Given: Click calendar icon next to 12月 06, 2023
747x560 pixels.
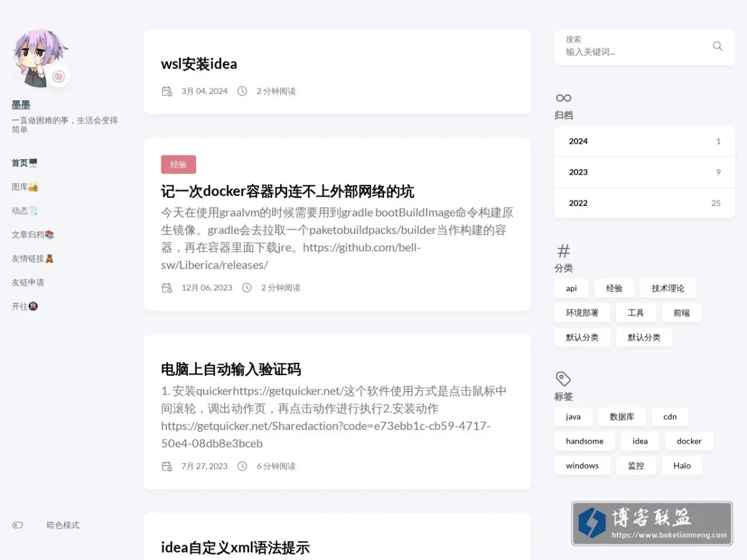Looking at the screenshot, I should point(167,287).
